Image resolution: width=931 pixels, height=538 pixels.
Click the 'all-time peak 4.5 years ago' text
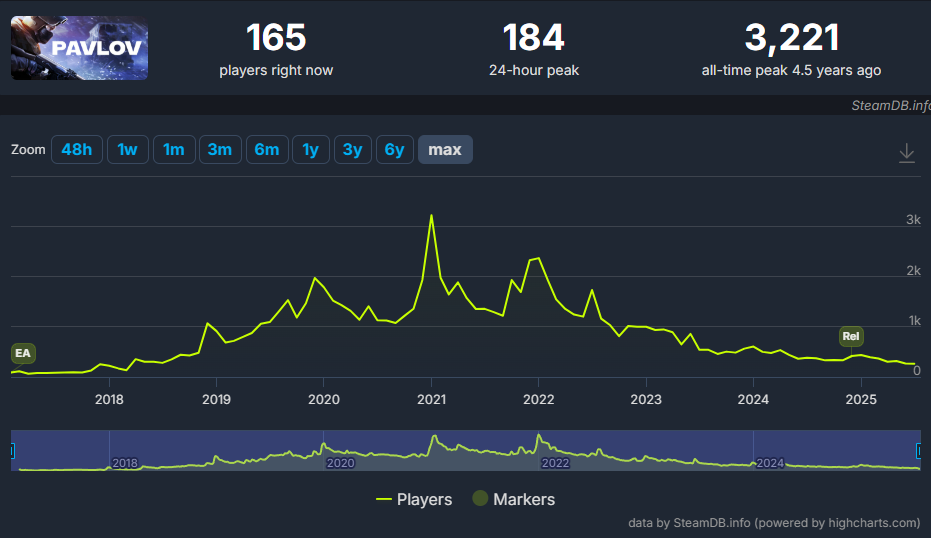pos(791,70)
